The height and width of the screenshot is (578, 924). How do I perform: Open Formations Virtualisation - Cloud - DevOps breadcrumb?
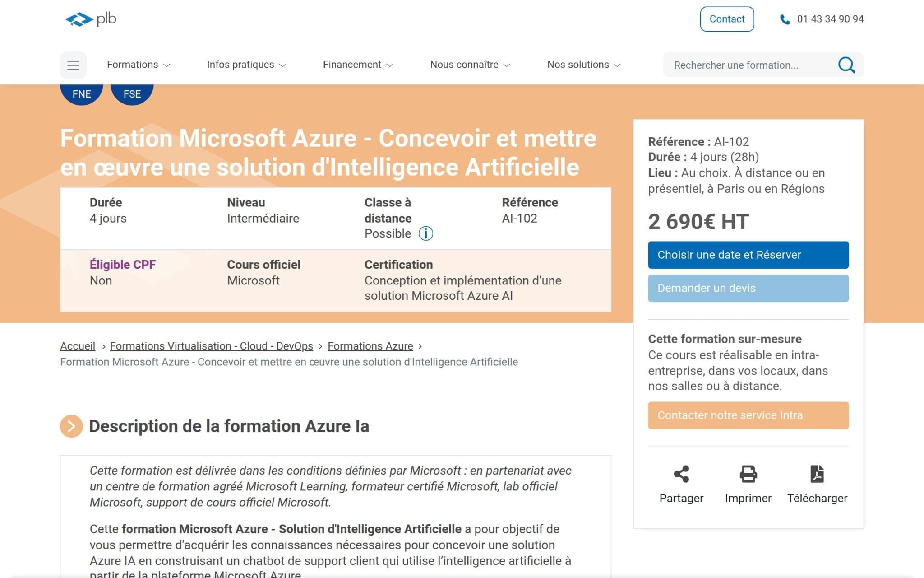pyautogui.click(x=211, y=346)
